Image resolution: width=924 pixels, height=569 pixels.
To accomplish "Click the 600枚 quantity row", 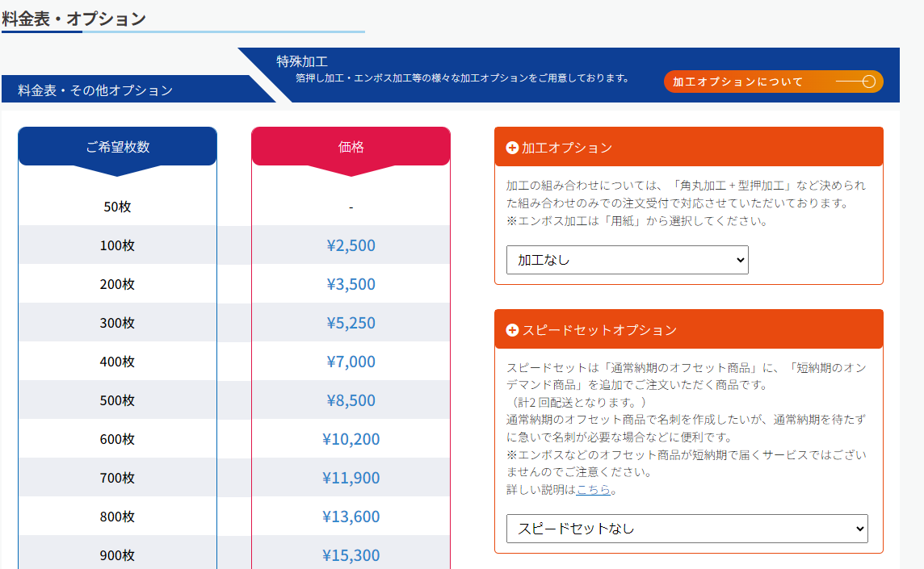I will (x=117, y=439).
